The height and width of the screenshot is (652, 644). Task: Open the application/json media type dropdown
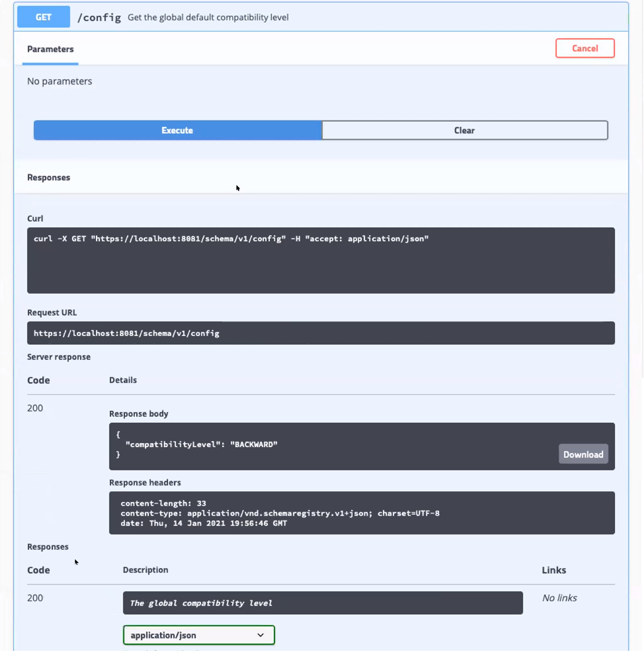coord(198,635)
